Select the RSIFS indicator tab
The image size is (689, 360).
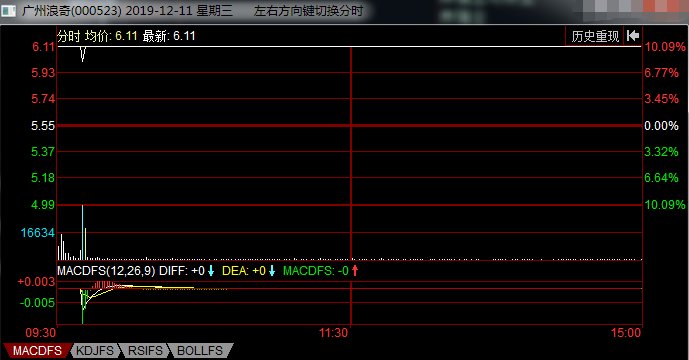(145, 351)
